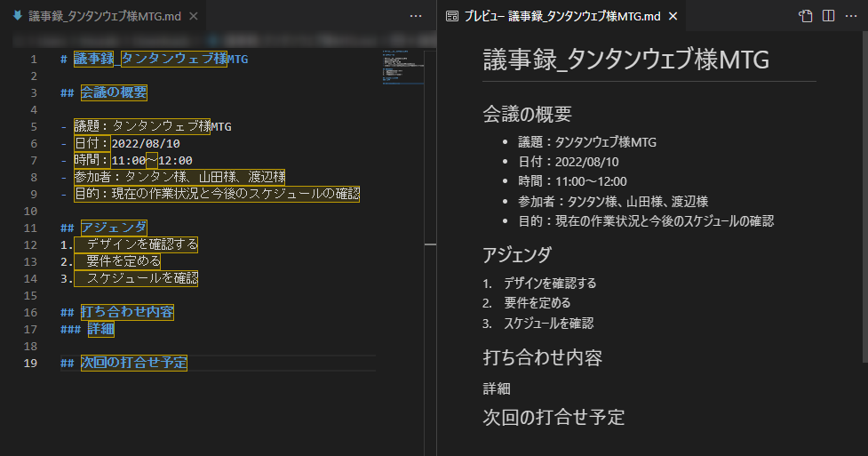Click the アジェンダ heading in the editor
The width and height of the screenshot is (868, 456).
pos(114,228)
